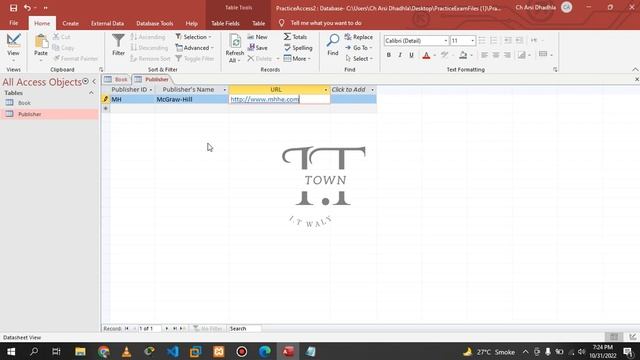Expand the Select dropdown in Find group
This screenshot has height=360, width=640.
359,59
